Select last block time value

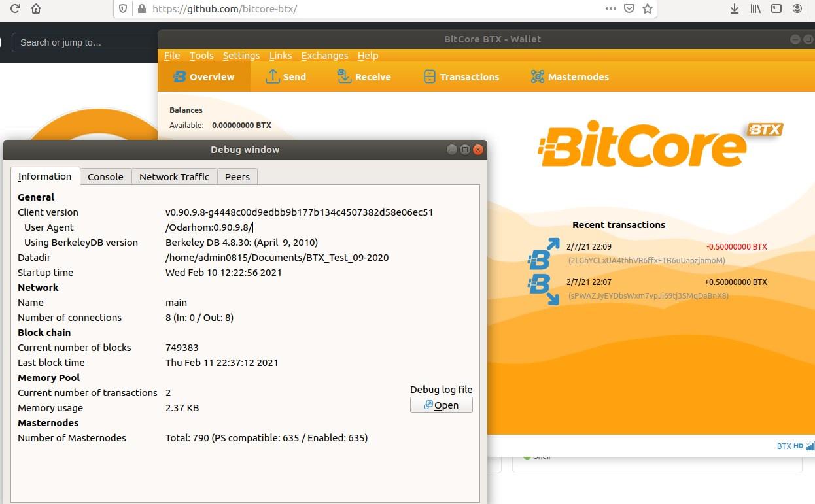coord(222,363)
